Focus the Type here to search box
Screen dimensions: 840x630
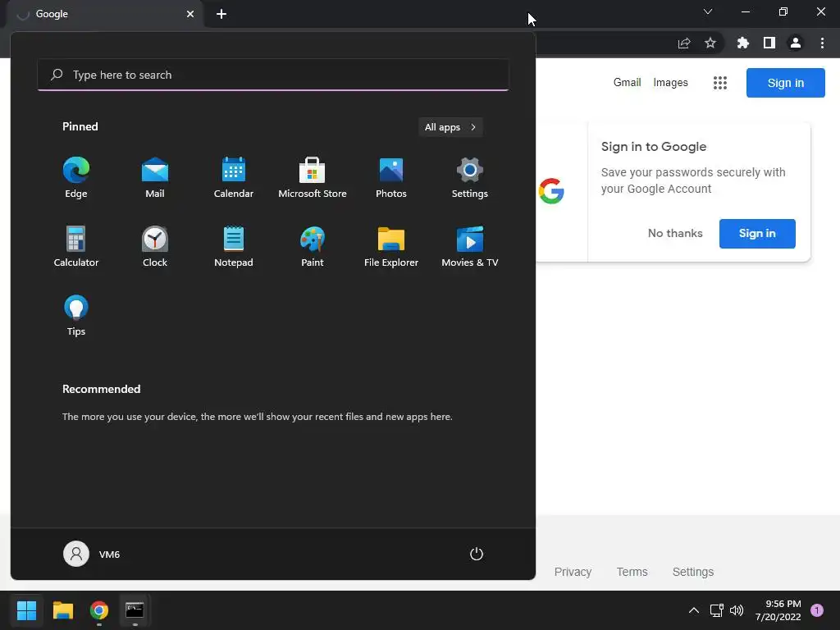pos(273,75)
